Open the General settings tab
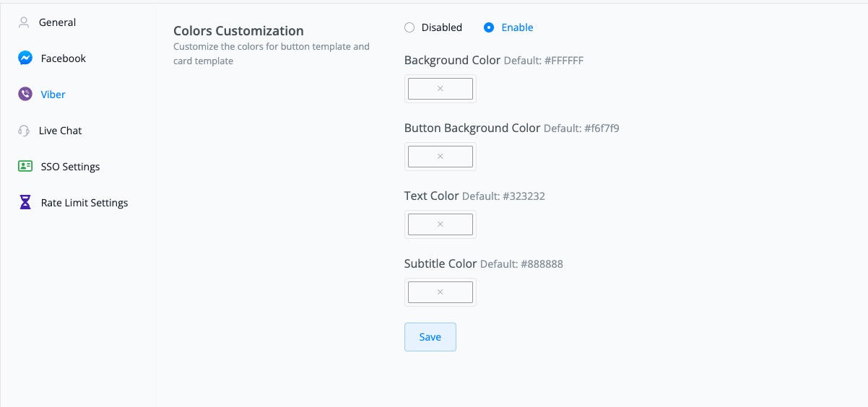The height and width of the screenshot is (407, 868). click(x=58, y=22)
